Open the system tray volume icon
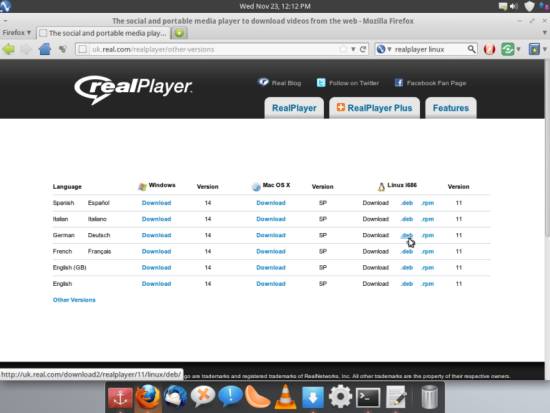 click(514, 6)
